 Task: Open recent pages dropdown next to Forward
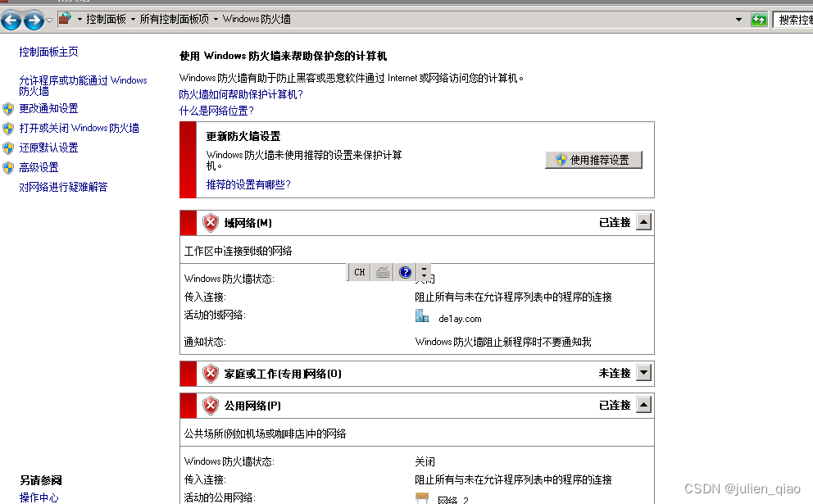(50, 20)
